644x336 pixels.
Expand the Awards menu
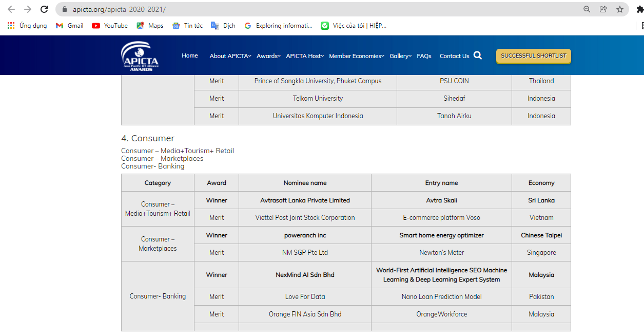tap(268, 56)
